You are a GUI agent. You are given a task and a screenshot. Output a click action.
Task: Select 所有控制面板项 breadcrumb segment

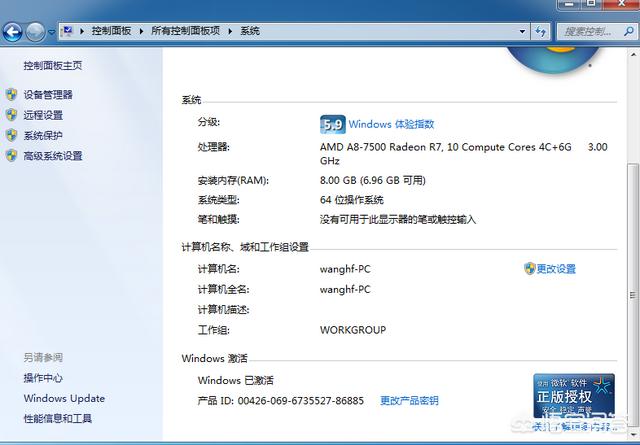pyautogui.click(x=185, y=31)
